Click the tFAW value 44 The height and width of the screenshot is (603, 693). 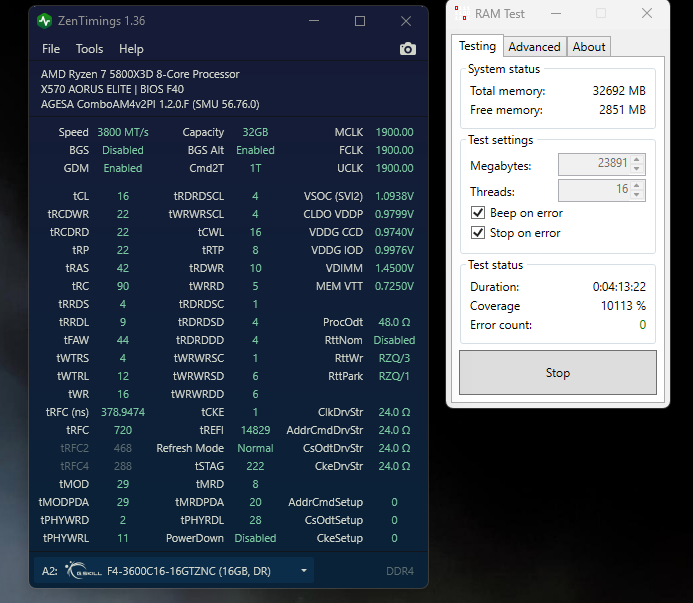pyautogui.click(x=123, y=340)
